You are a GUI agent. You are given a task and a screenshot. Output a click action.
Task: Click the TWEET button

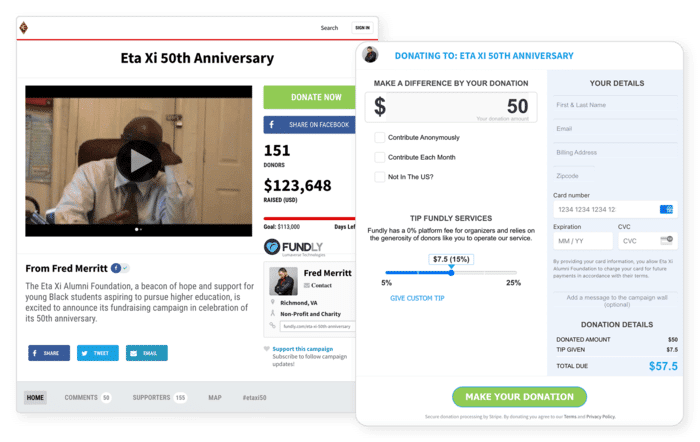click(x=98, y=353)
